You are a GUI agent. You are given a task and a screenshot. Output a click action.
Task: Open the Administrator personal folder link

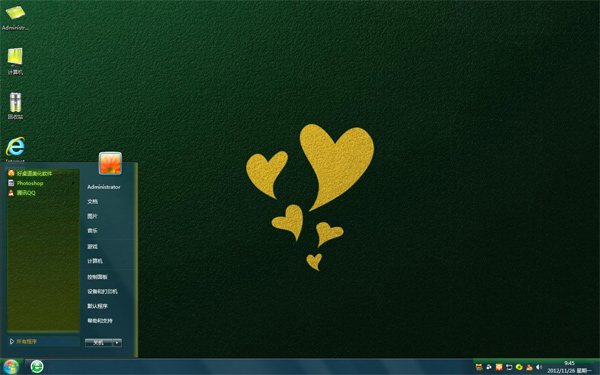104,187
